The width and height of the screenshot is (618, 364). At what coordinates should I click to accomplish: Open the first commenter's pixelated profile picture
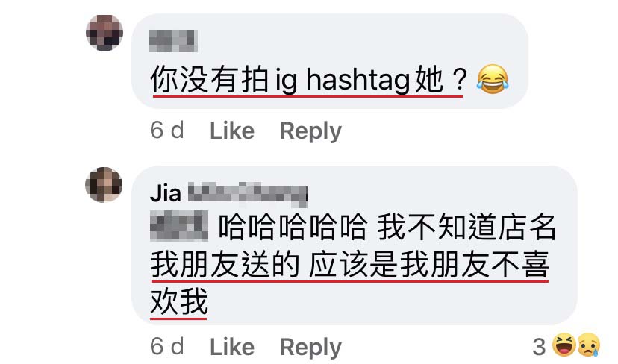coord(104,33)
